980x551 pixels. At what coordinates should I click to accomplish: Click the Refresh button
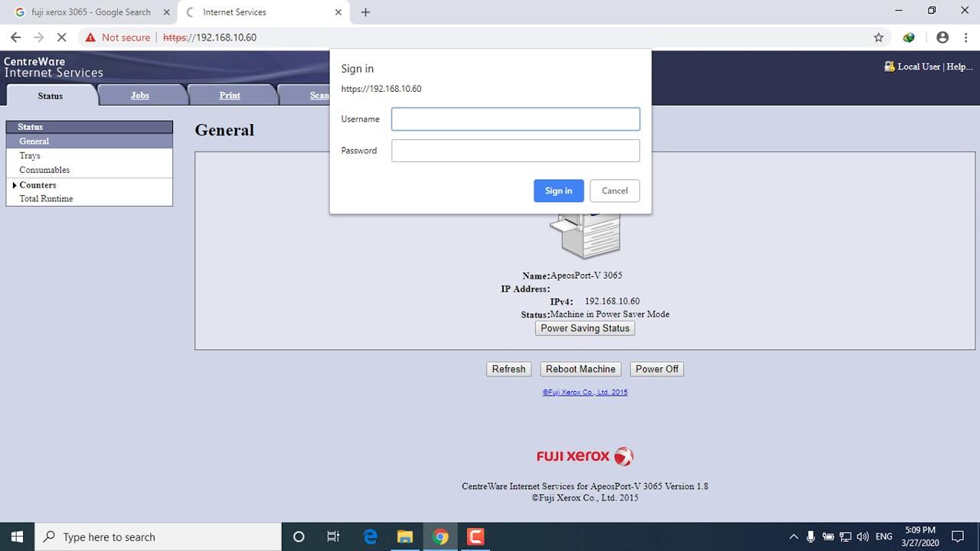coord(508,369)
